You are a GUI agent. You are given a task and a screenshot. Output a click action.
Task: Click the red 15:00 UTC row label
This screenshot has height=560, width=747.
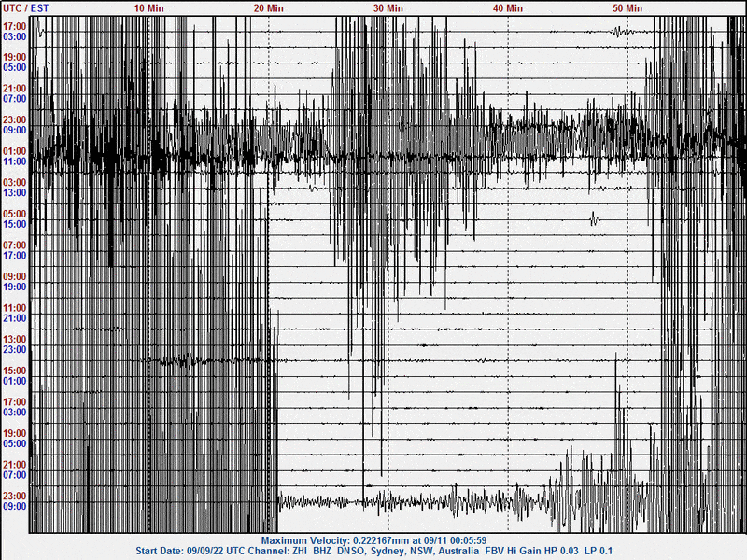tap(14, 371)
